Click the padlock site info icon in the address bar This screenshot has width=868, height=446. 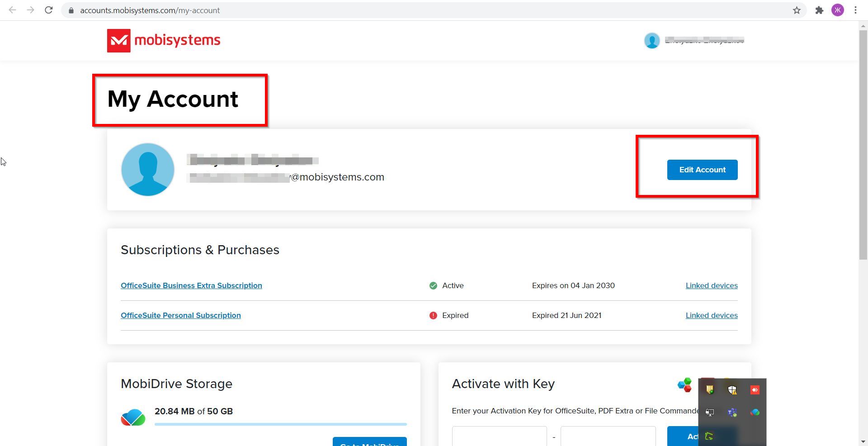click(x=71, y=10)
